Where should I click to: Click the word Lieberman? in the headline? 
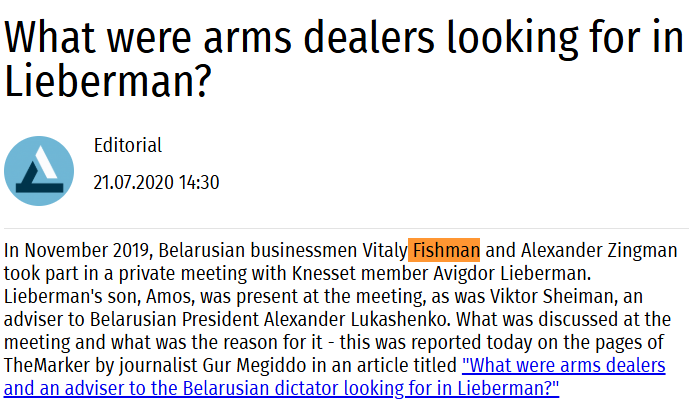[108, 81]
